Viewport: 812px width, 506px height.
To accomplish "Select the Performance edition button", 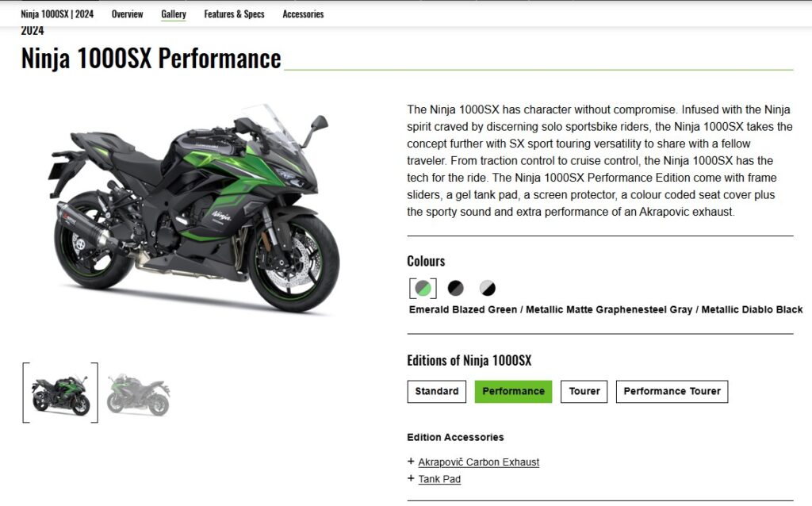I will (x=513, y=392).
